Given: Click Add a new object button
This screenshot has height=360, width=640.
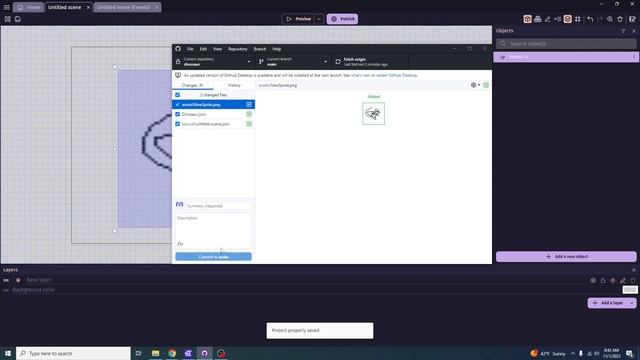Looking at the screenshot, I should click(x=566, y=257).
